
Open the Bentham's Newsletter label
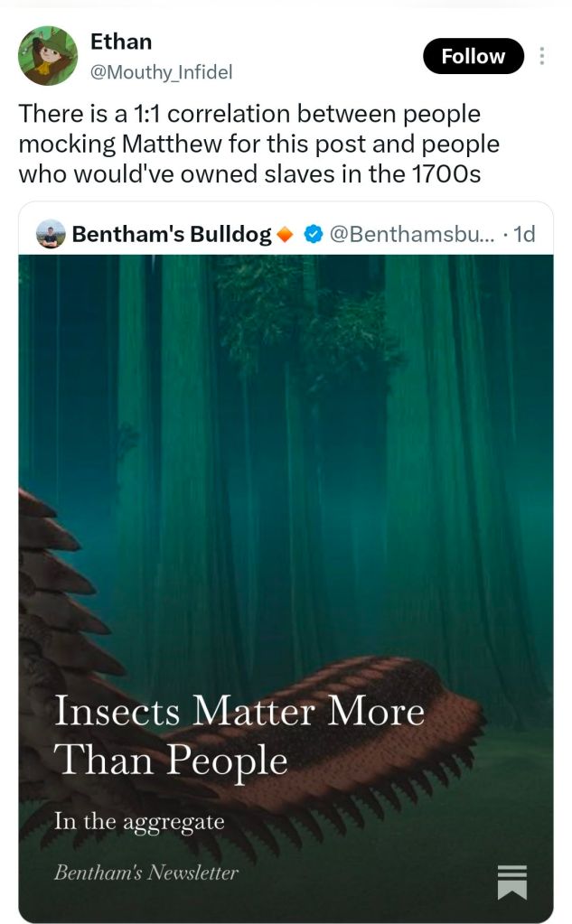click(x=146, y=873)
